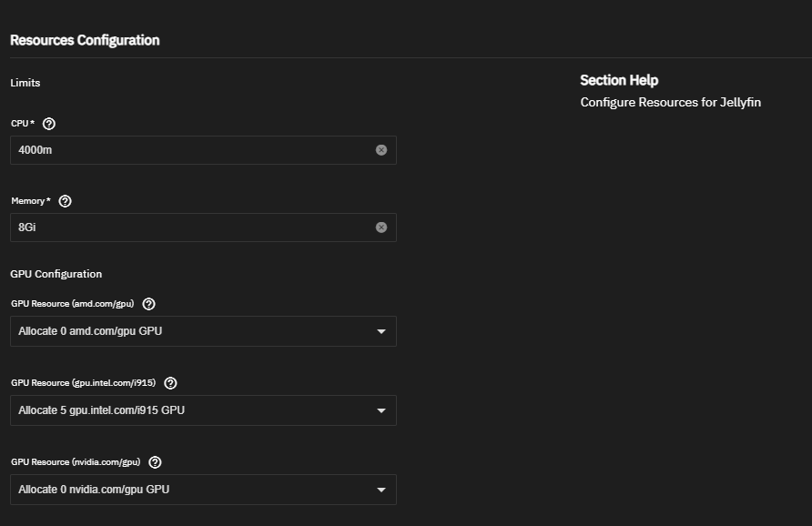Open help for the gpu.intel.com/i915 resource

pyautogui.click(x=170, y=383)
